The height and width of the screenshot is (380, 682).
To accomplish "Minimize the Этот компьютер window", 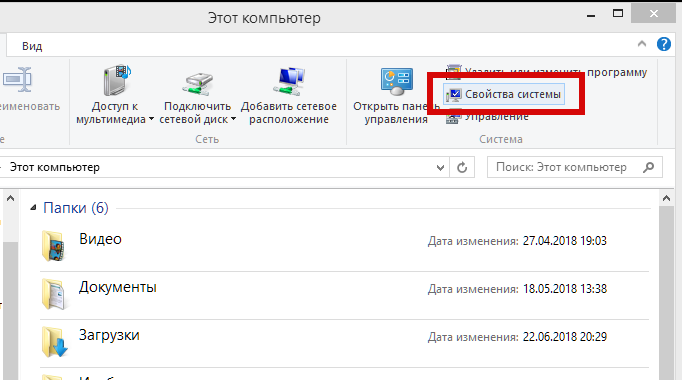I will click(x=591, y=15).
